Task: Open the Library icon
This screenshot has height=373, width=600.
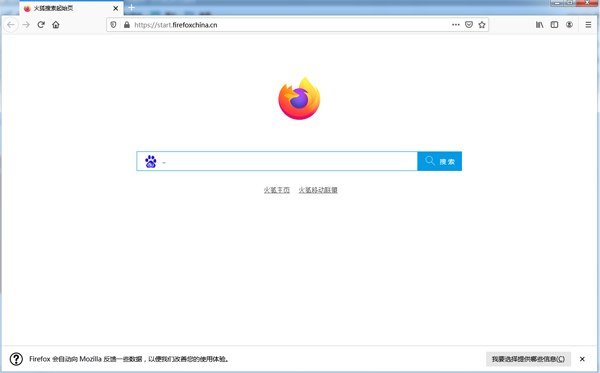Action: pyautogui.click(x=540, y=25)
